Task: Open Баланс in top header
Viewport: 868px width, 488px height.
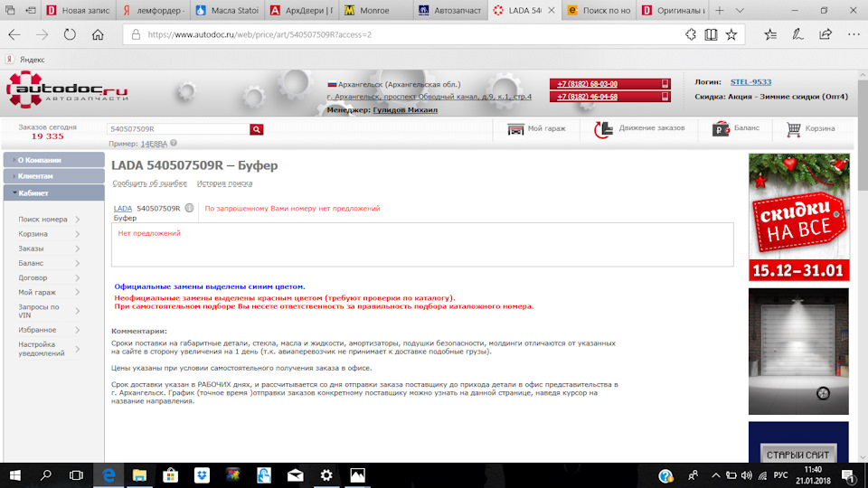Action: (736, 128)
